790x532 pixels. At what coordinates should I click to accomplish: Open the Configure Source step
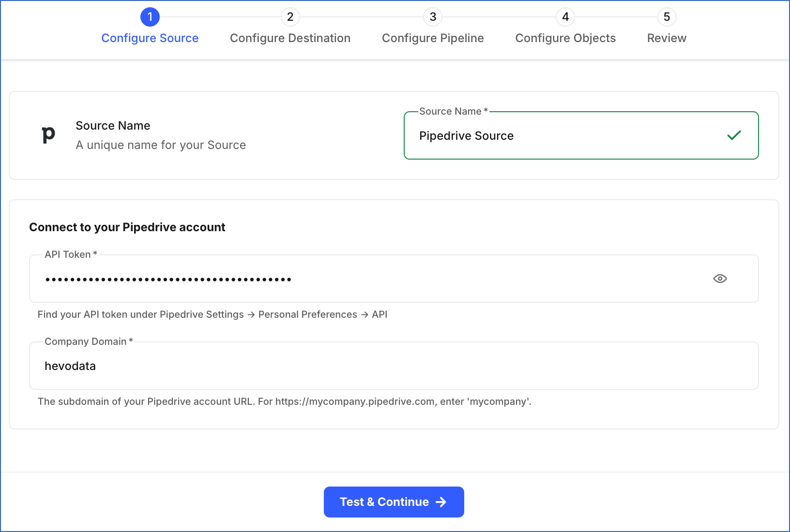150,38
